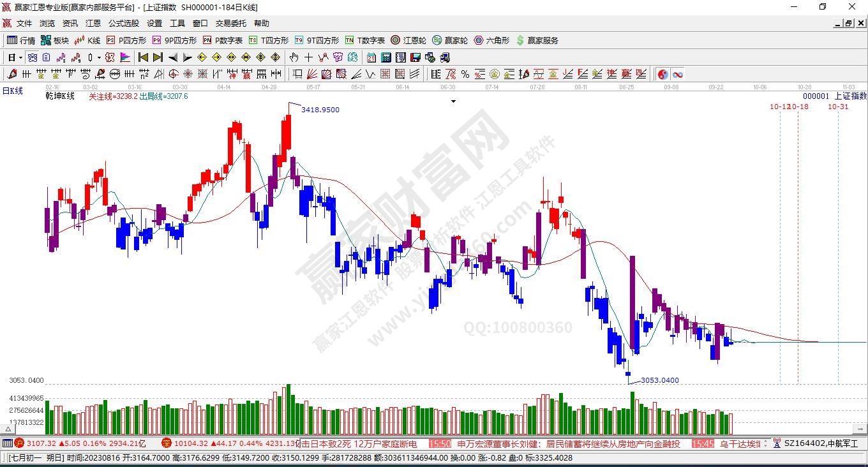This screenshot has width=868, height=467.
Task: Toggle the infinity symbol toolbar button
Action: click(x=677, y=74)
